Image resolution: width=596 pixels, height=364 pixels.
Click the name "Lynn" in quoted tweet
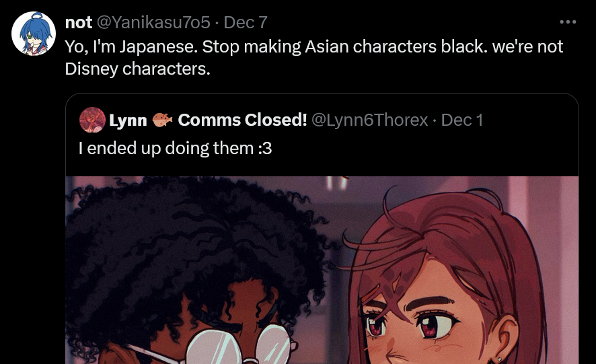coord(128,120)
